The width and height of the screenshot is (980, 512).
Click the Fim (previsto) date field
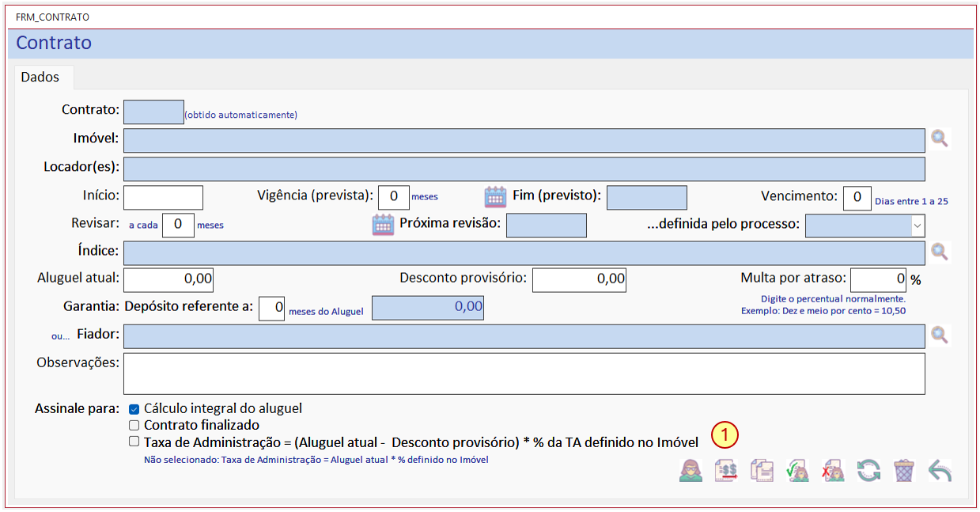[x=647, y=197]
